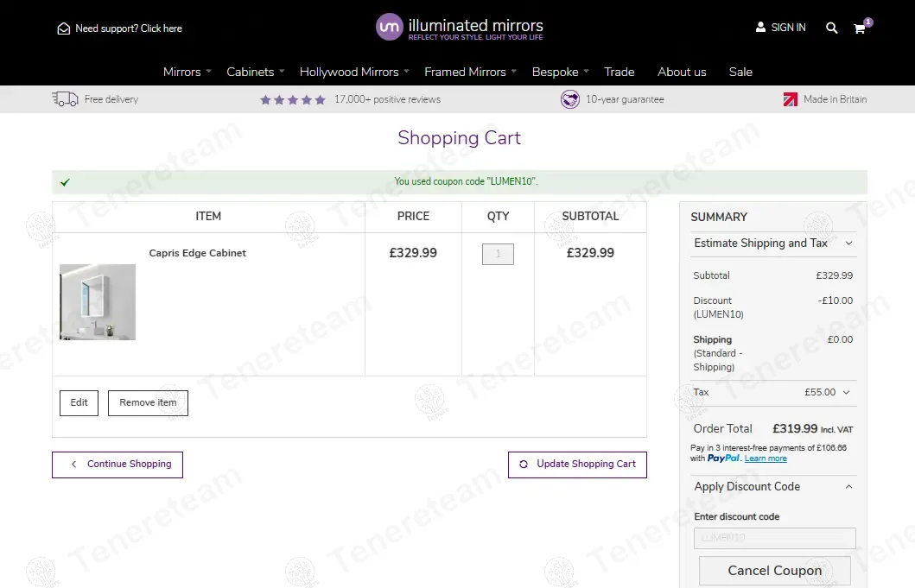Click the Shipping £0.00 value

pyautogui.click(x=840, y=339)
